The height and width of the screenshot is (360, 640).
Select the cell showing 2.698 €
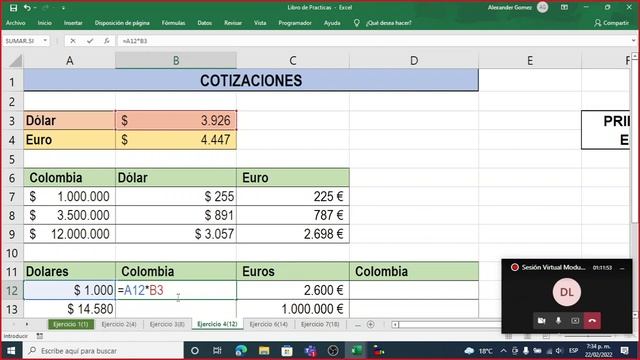(x=293, y=234)
